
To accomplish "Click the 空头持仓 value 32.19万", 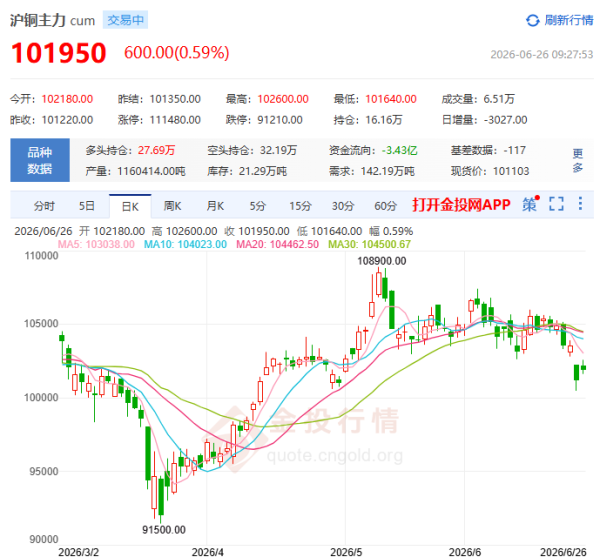I will point(279,150).
